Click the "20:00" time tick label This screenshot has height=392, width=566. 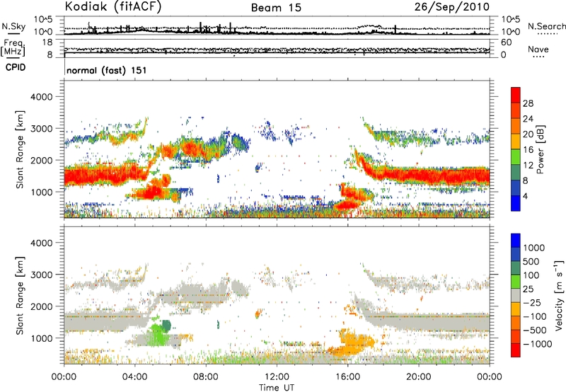point(419,377)
